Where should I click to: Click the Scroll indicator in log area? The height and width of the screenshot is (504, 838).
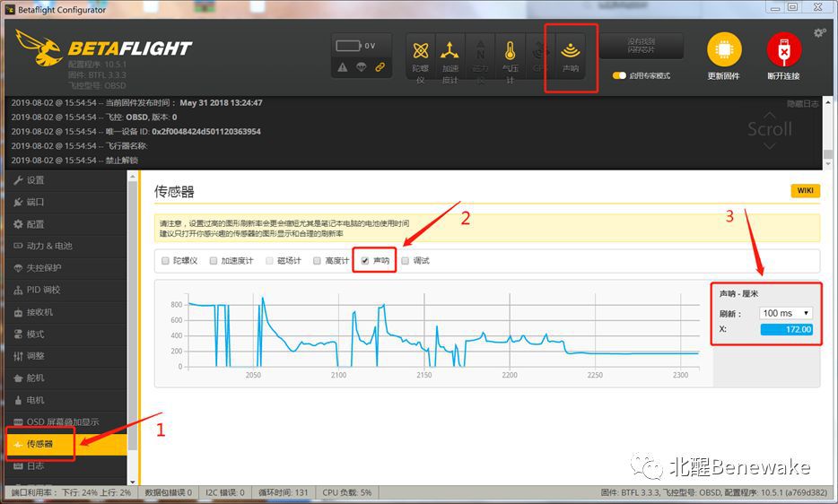770,130
